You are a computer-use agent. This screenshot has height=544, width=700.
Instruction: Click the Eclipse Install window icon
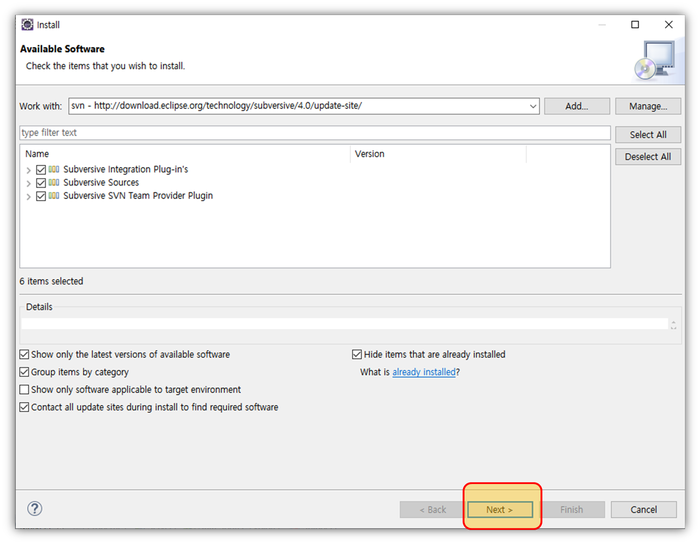pos(27,25)
